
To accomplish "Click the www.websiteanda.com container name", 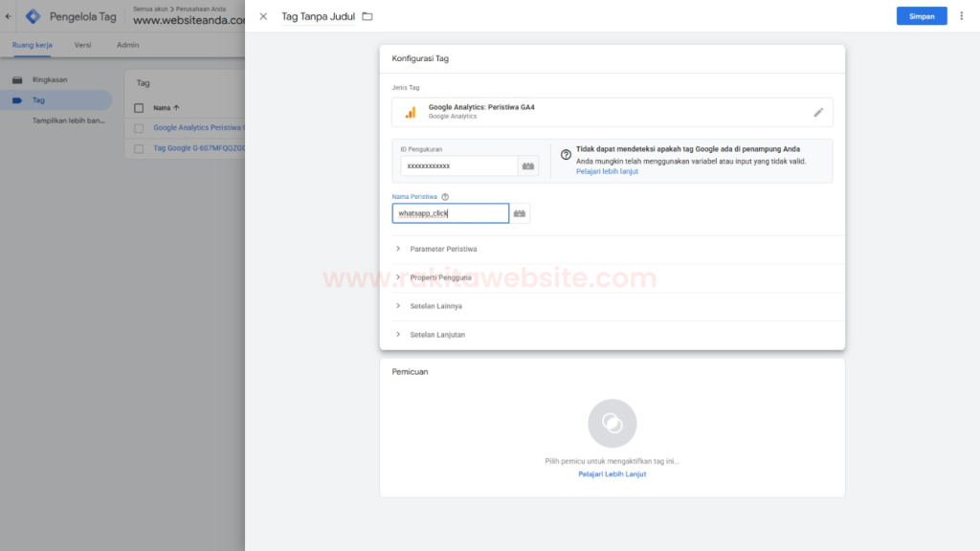I will 189,20.
